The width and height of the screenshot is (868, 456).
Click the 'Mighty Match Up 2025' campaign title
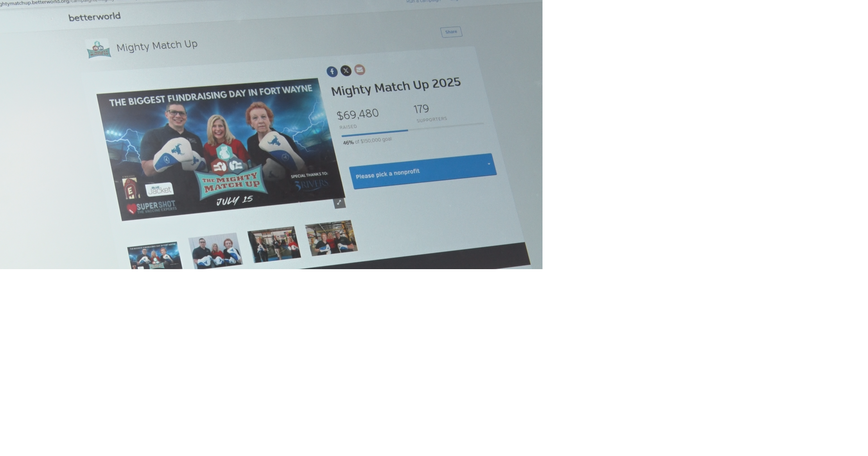coord(396,86)
